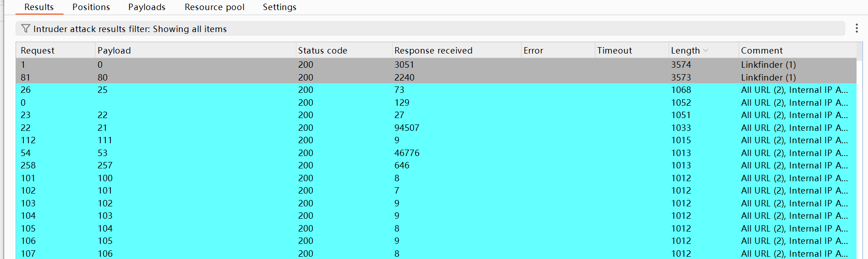Select request 101 with payload 100
The image size is (868, 259).
tap(436, 178)
